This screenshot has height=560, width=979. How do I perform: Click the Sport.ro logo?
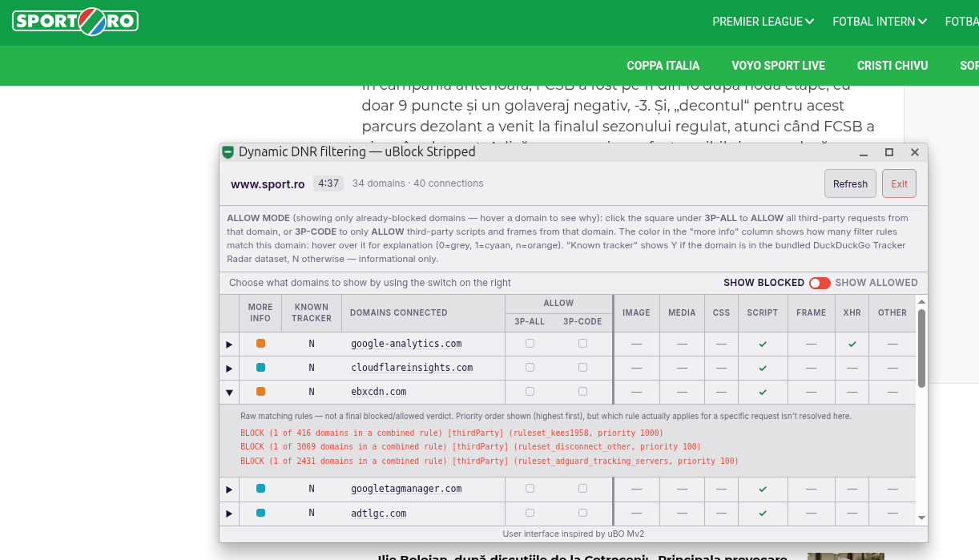75,21
